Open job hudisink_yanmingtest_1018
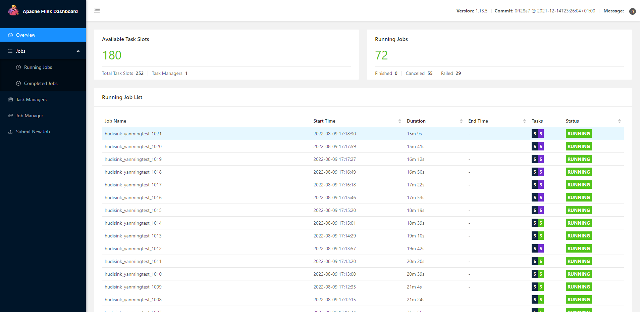This screenshot has height=312, width=644. [133, 172]
